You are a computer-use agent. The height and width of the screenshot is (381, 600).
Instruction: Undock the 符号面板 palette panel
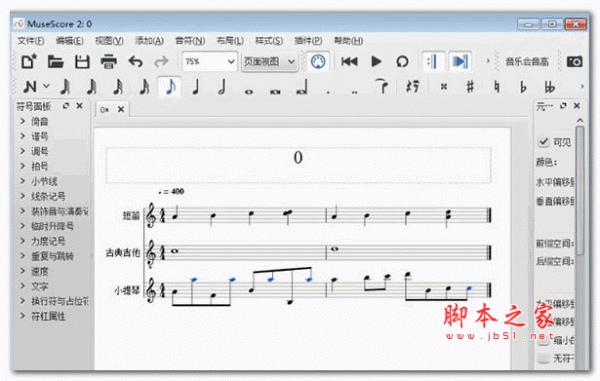tap(66, 106)
